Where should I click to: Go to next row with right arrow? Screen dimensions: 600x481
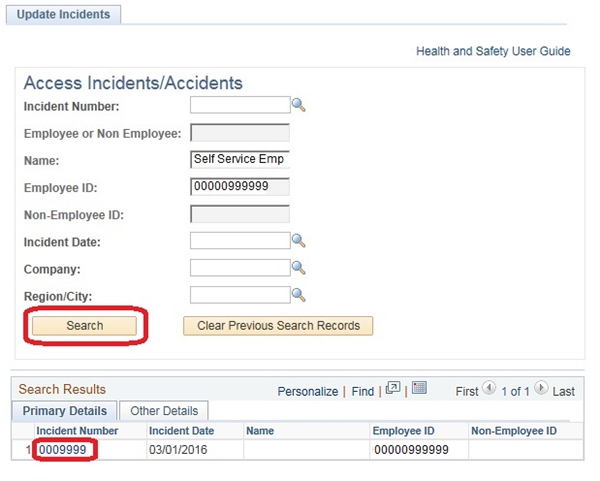[x=541, y=389]
